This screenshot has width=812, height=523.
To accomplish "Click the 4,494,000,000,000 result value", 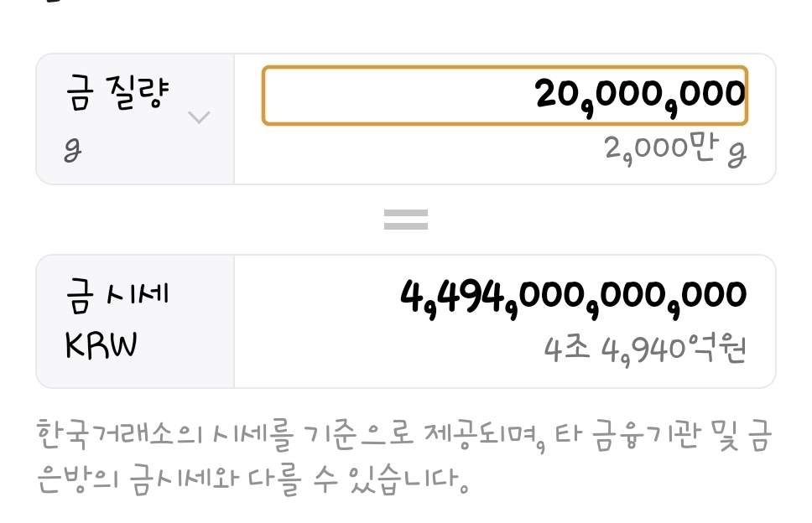I will 574,295.
